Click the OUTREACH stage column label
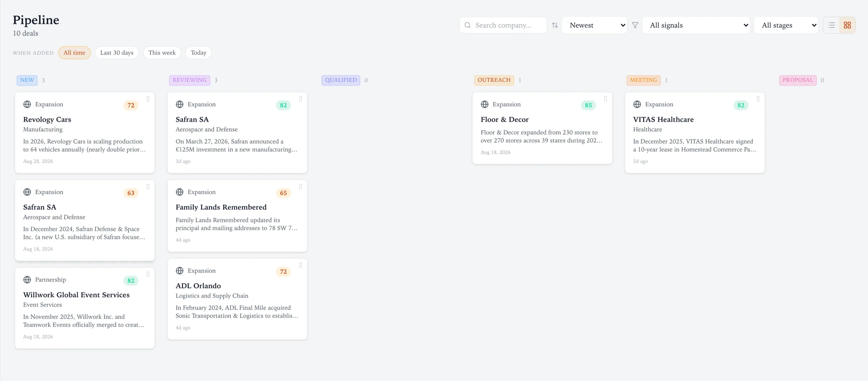Screen dimensions: 868x381 494,80
